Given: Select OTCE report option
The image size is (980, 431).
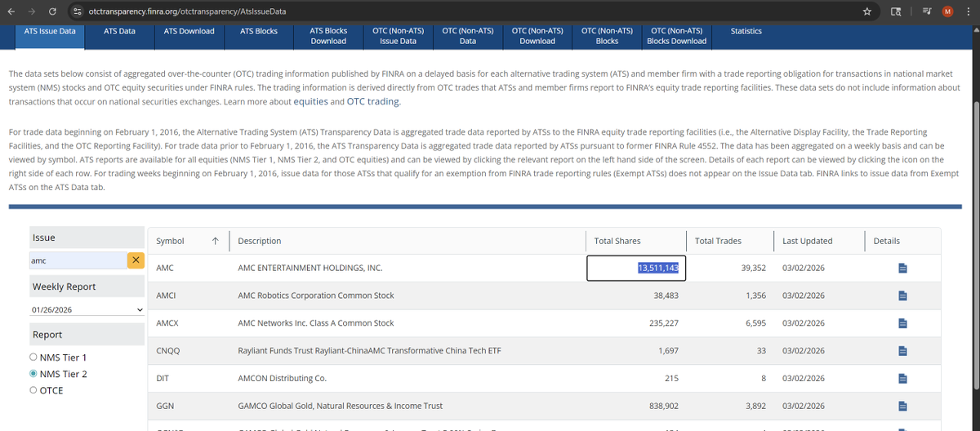Looking at the screenshot, I should click(33, 390).
